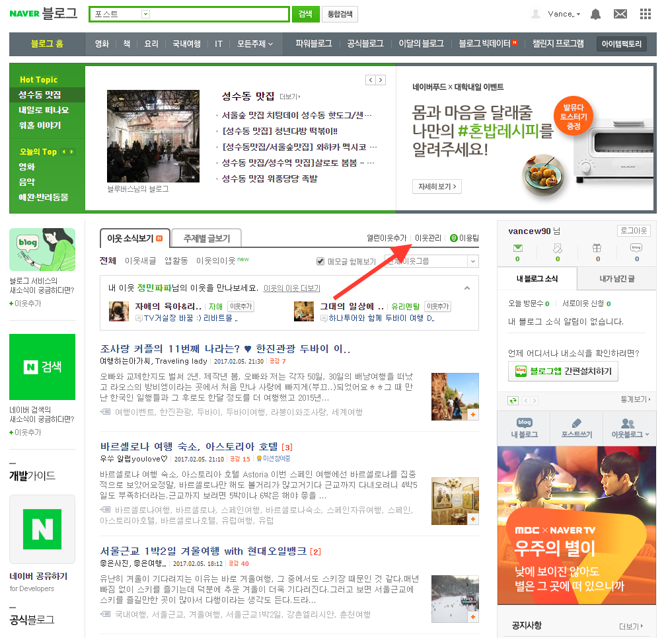Click next arrow in Hot Topic slider
Image resolution: width=666 pixels, height=644 pixels.
(x=381, y=80)
